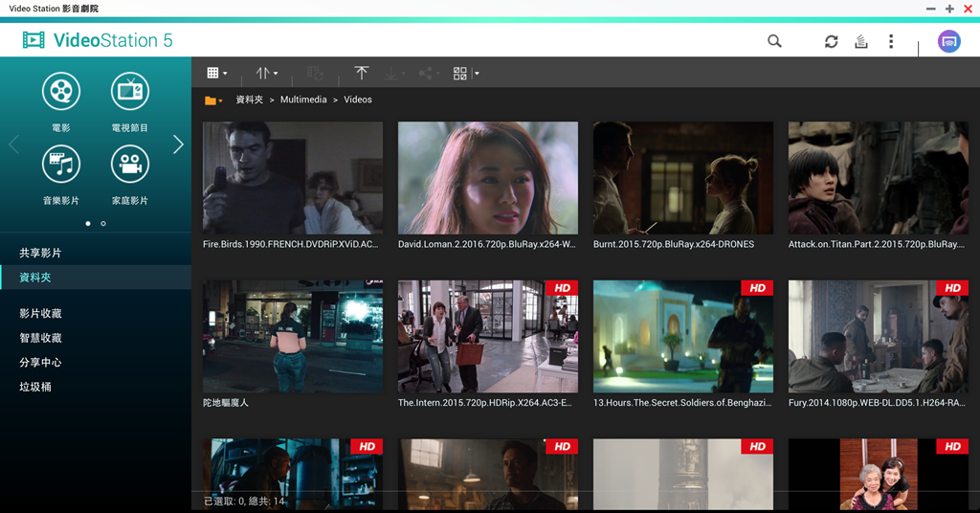
Task: Click the multi-select grid icon
Action: tap(460, 73)
